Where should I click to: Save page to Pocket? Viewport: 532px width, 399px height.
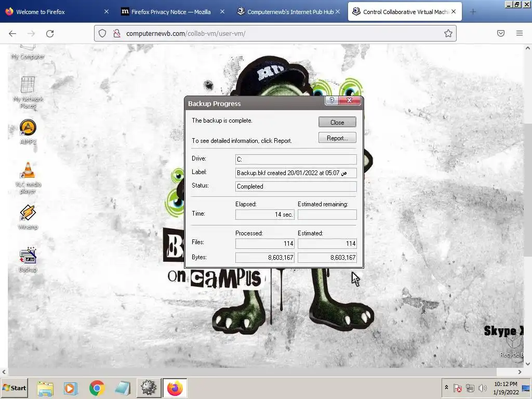pyautogui.click(x=501, y=33)
